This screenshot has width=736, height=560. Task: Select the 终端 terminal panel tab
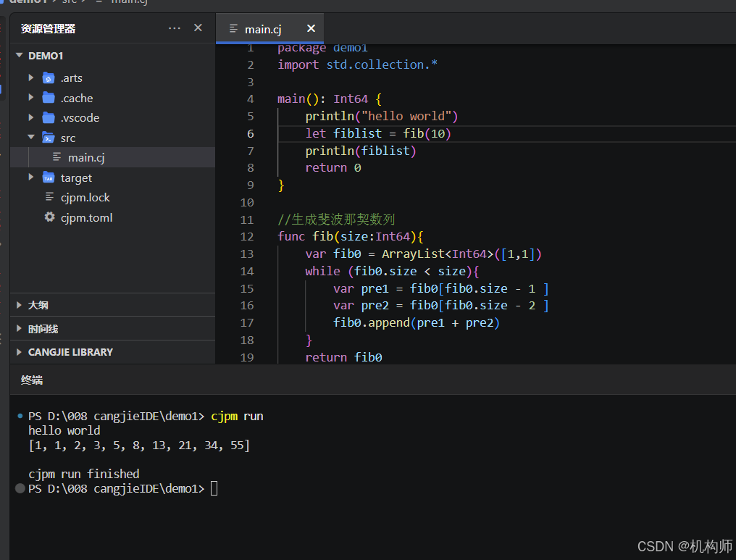click(32, 380)
